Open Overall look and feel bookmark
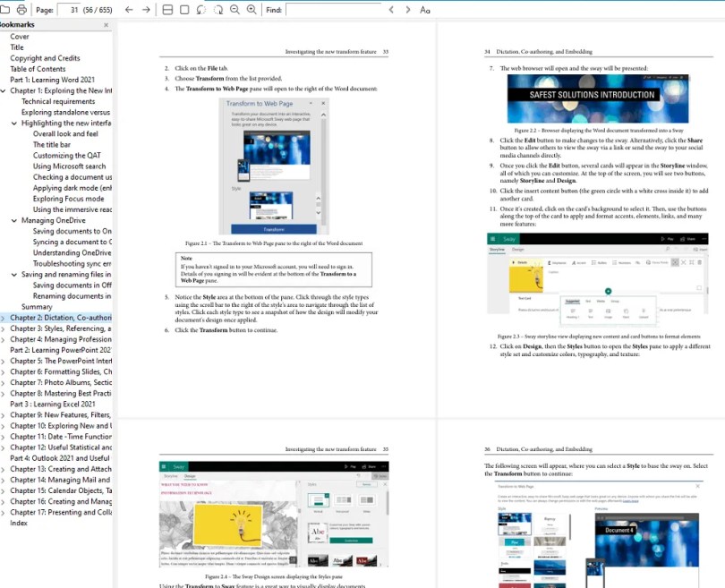This screenshot has width=725, height=588. 65,133
